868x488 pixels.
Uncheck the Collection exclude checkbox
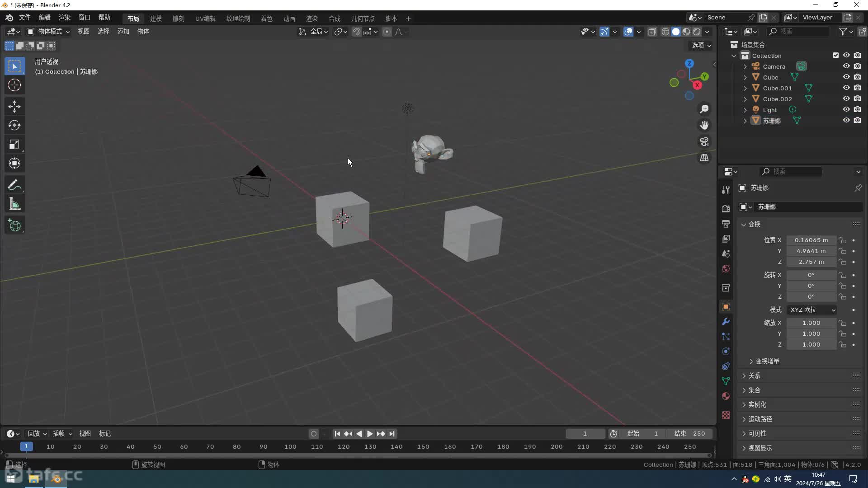click(835, 55)
